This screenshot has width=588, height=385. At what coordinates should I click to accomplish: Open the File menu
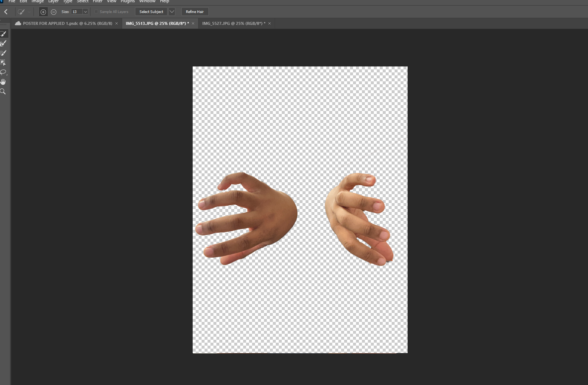pyautogui.click(x=12, y=1)
